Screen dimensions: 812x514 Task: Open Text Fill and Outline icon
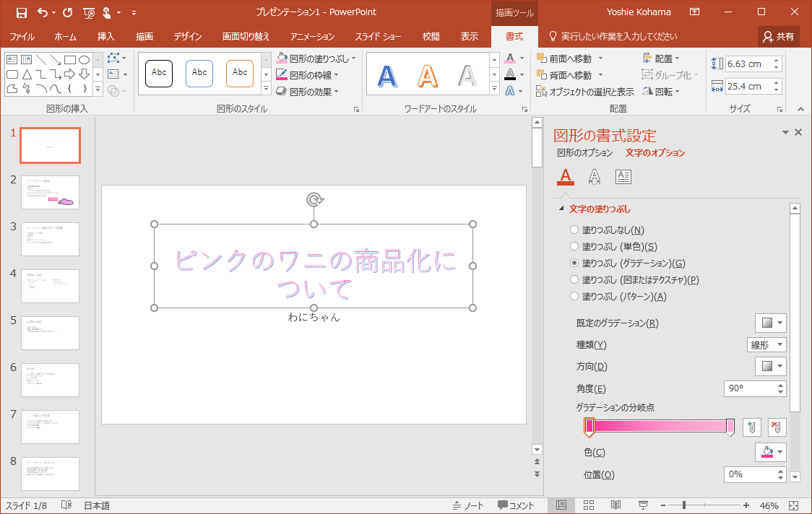point(566,176)
